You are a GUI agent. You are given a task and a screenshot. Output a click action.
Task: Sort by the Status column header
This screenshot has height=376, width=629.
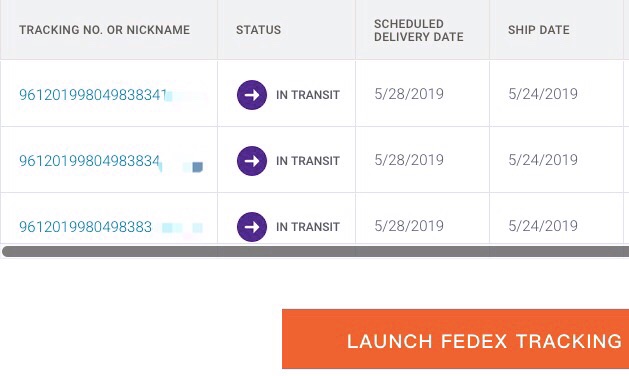[x=258, y=30]
